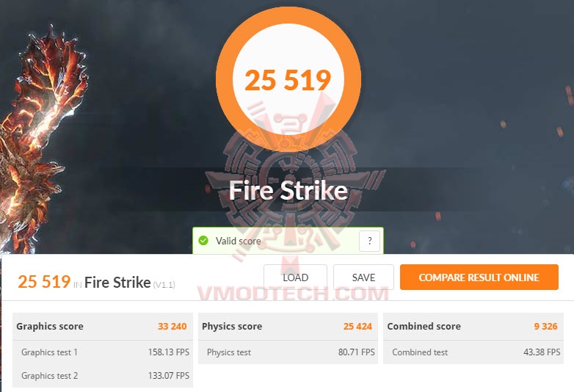This screenshot has width=574, height=392.
Task: Click the large 25 519 score circle
Action: click(x=288, y=79)
